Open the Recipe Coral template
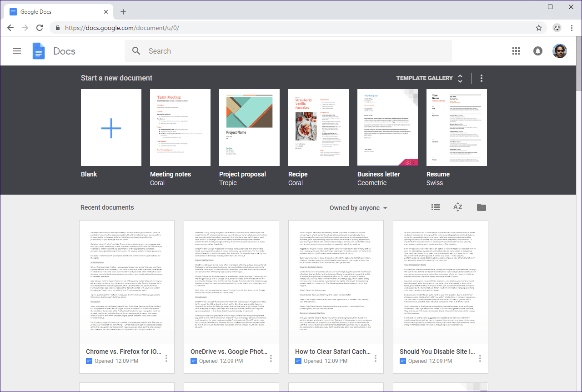The height and width of the screenshot is (392, 582). click(x=318, y=127)
